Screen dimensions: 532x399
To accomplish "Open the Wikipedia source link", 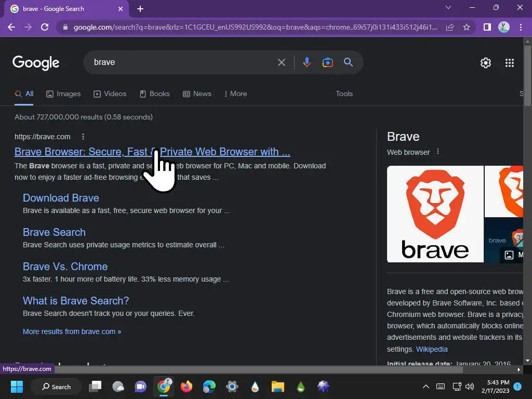I will 432,349.
